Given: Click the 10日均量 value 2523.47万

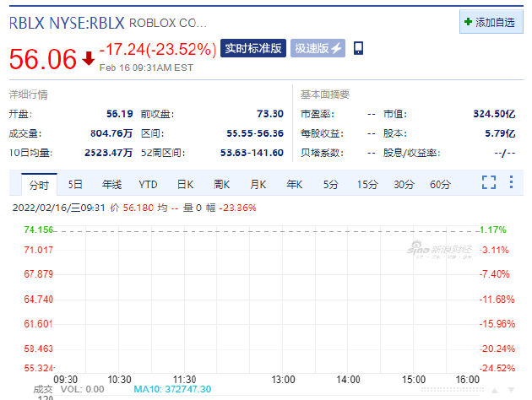Looking at the screenshot, I should tap(108, 153).
